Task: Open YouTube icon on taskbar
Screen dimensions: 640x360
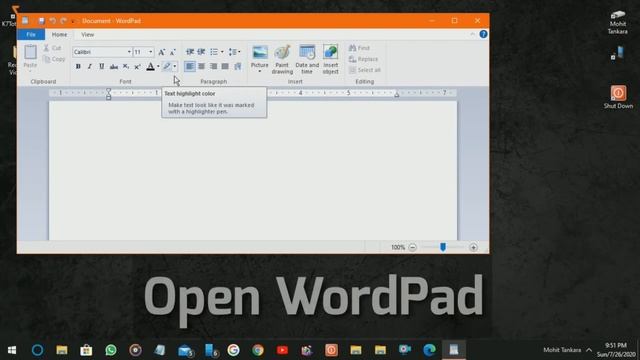Action: [282, 350]
